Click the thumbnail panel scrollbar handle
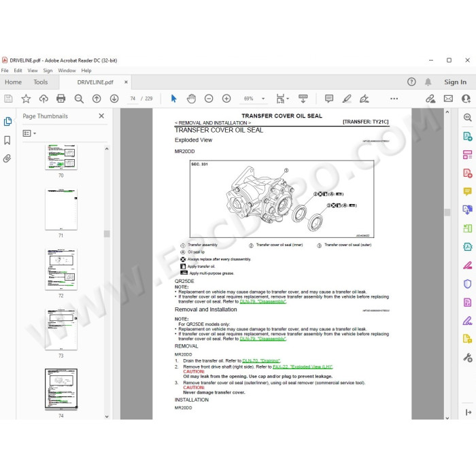Image resolution: width=476 pixels, height=476 pixels. (x=107, y=234)
